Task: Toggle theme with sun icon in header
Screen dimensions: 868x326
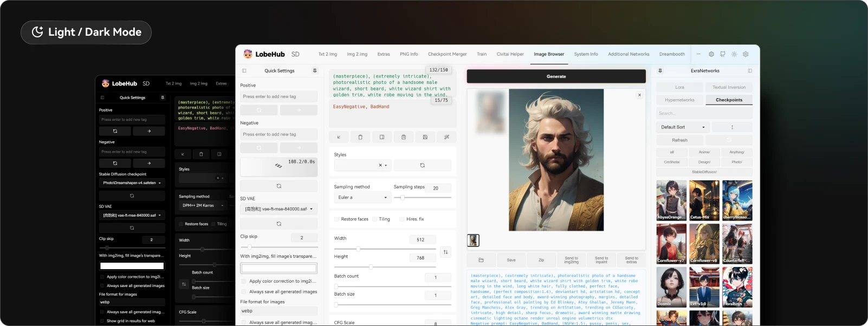Action: (x=734, y=54)
